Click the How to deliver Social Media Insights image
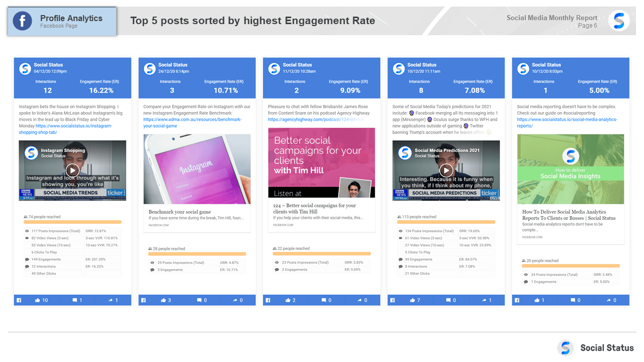The width and height of the screenshot is (644, 362). click(x=571, y=169)
